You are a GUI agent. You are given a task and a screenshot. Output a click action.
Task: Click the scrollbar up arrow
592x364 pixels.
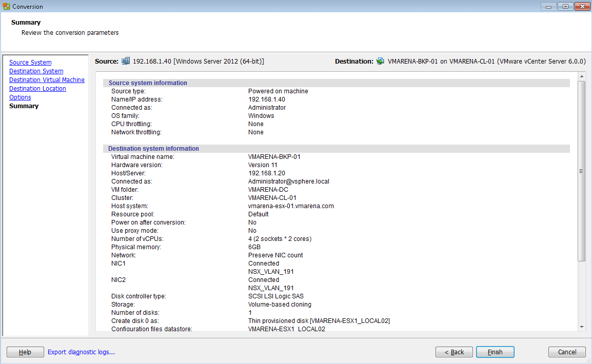581,76
